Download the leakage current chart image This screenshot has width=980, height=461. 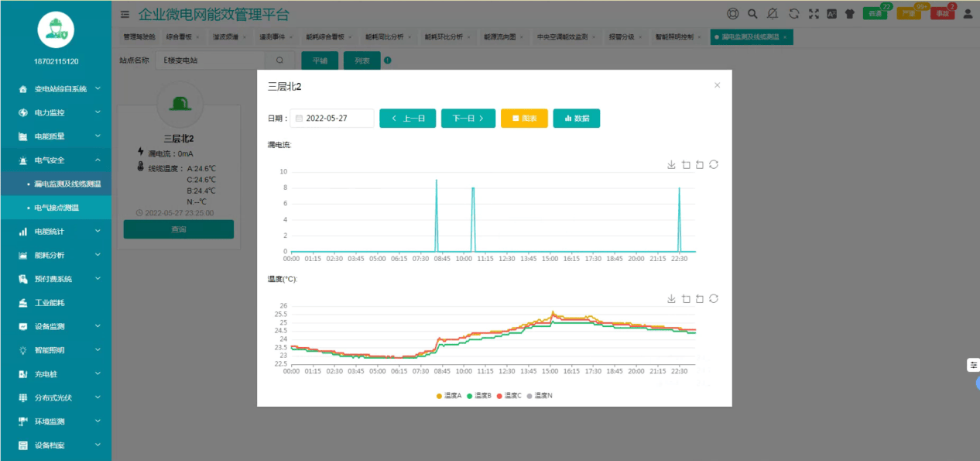tap(672, 164)
